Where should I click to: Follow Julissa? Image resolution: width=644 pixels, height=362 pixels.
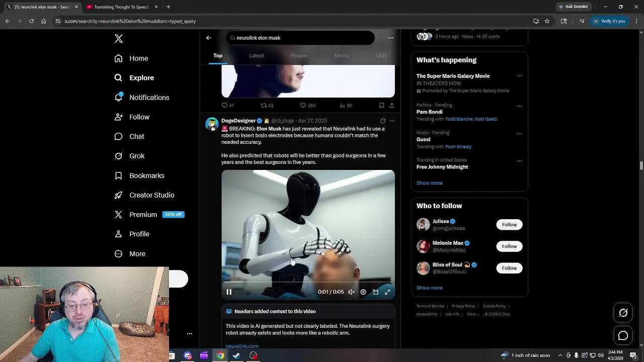[509, 225]
